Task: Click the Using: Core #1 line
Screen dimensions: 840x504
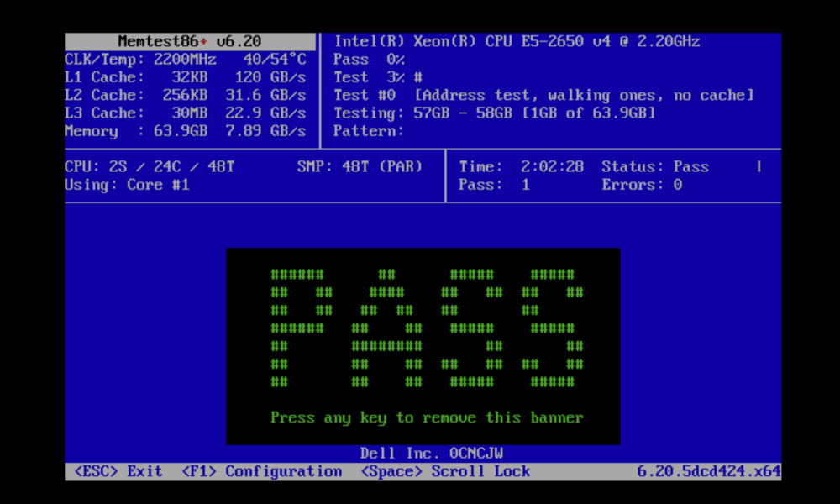Action: (x=127, y=185)
